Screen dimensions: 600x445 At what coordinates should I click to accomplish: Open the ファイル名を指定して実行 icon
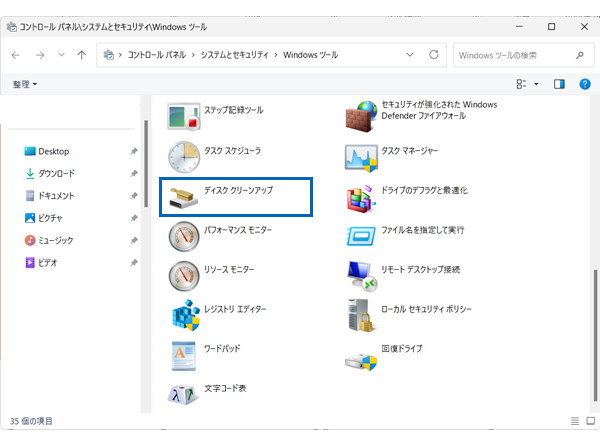361,236
